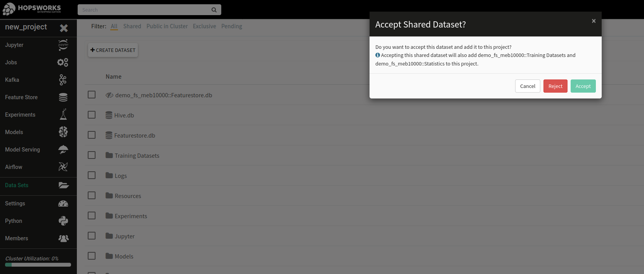
Task: Click the Create Dataset button
Action: coord(113,50)
